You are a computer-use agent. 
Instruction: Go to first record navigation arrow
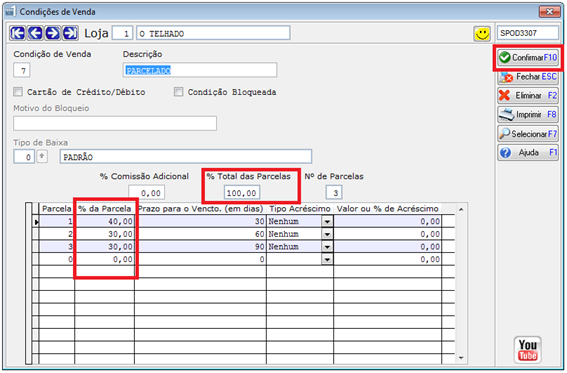click(17, 33)
